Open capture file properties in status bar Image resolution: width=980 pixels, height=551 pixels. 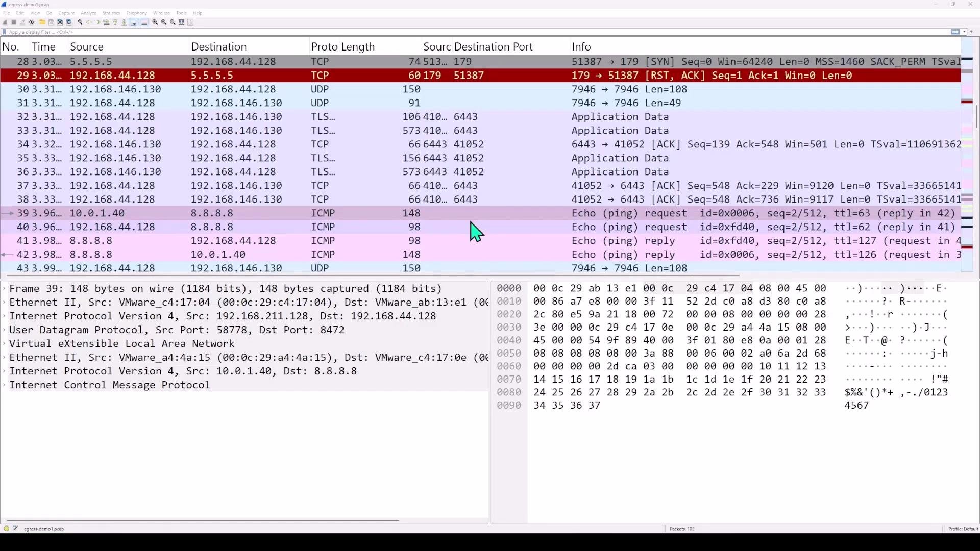[x=15, y=529]
